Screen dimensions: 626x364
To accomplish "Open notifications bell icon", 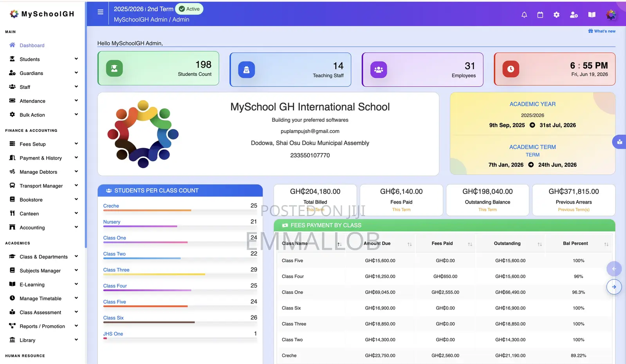I will [x=524, y=15].
